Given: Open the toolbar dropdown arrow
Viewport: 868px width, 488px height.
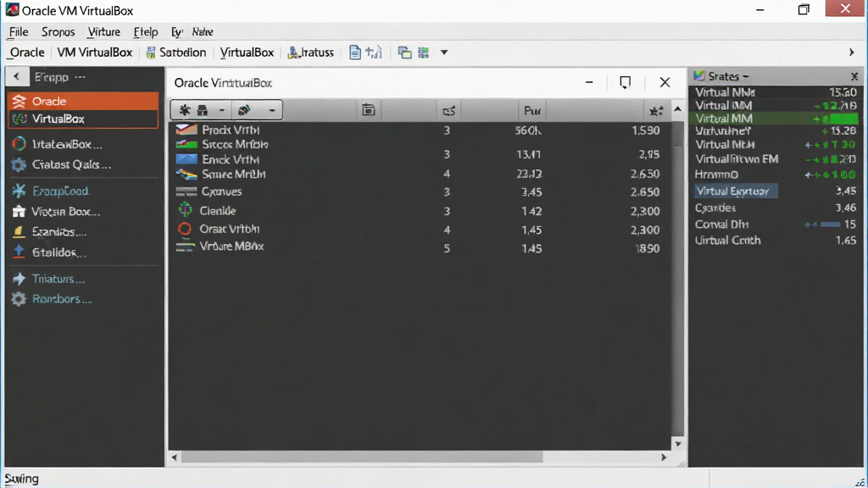Looking at the screenshot, I should point(444,53).
